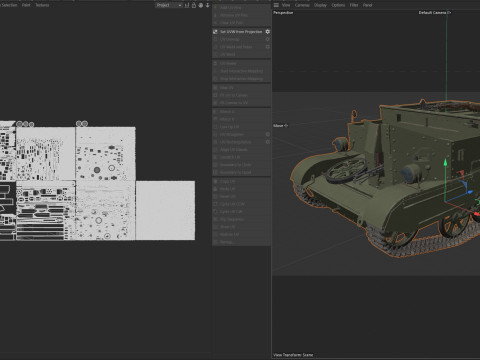Open Set UVW from Projection settings gear

268,32
